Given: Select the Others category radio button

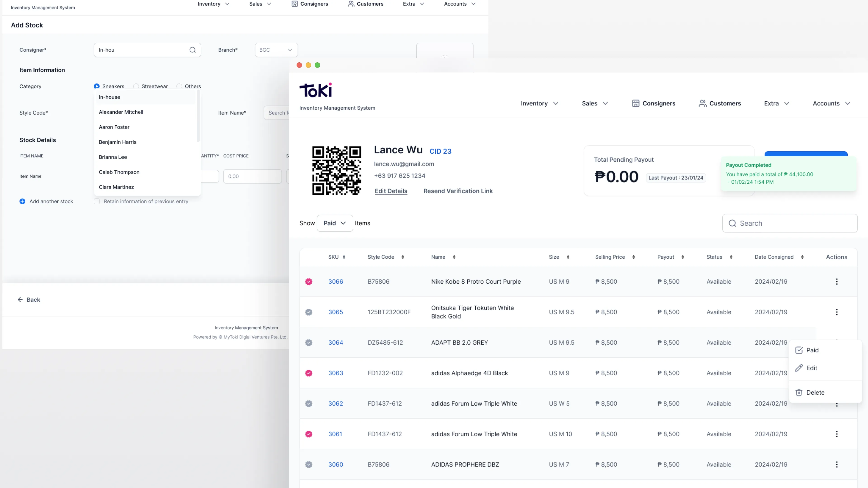Looking at the screenshot, I should click(179, 86).
